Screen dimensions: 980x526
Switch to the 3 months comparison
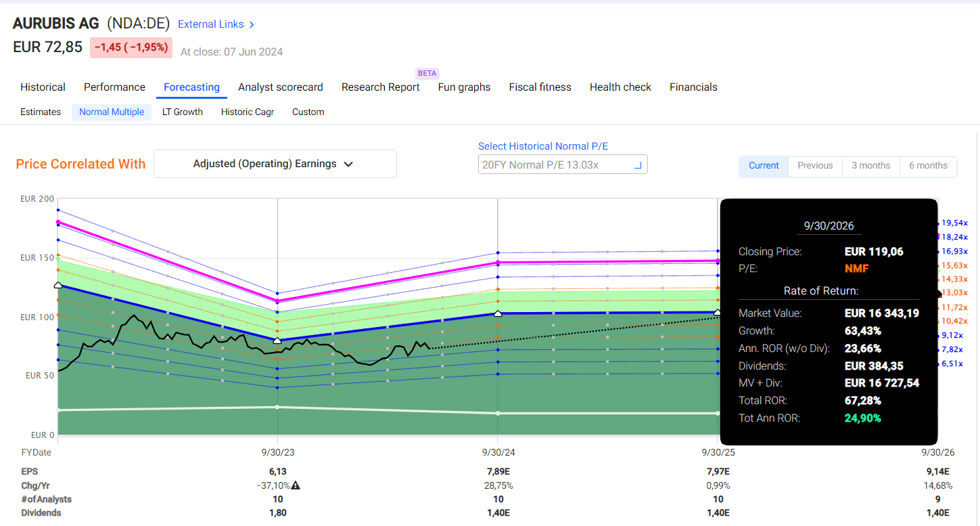[870, 166]
